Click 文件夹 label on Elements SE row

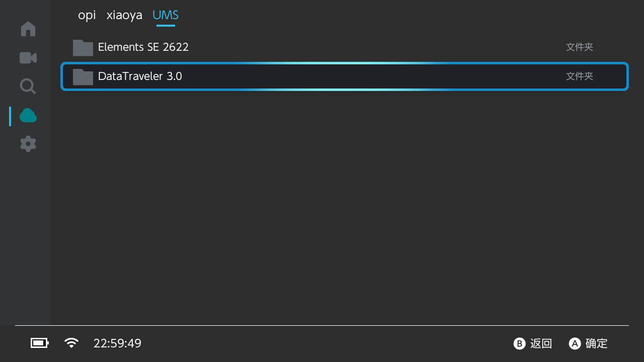tap(580, 47)
